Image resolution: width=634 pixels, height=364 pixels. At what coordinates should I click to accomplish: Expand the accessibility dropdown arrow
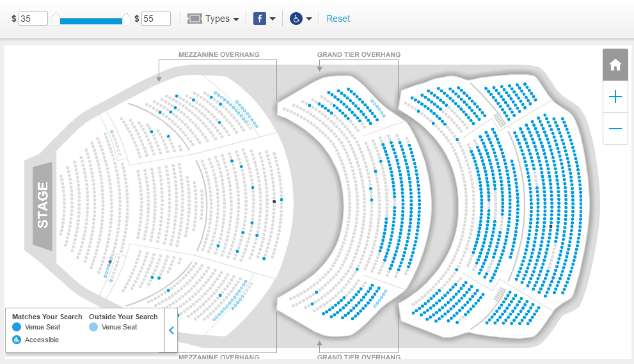(x=309, y=19)
